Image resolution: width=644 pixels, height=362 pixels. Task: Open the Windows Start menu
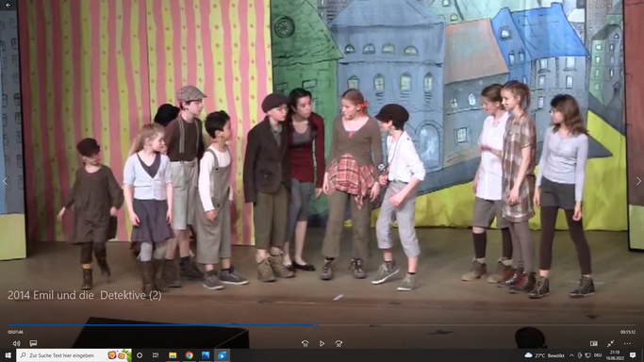(x=8, y=355)
